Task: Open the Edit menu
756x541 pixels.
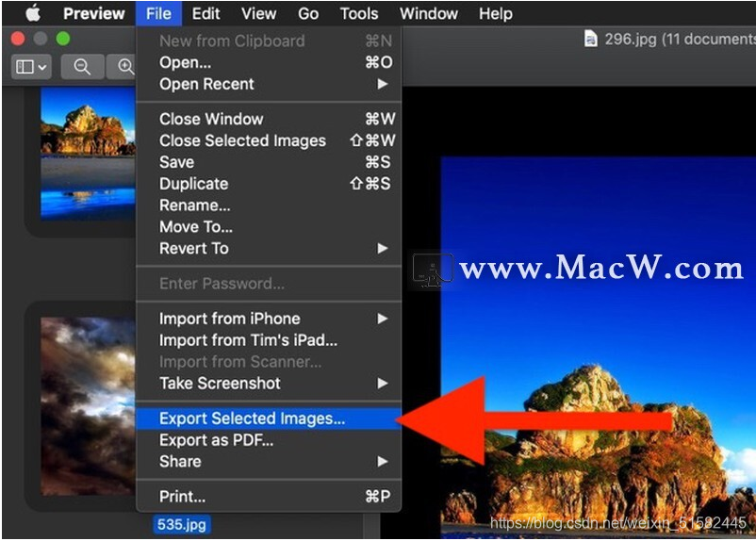Action: (205, 13)
